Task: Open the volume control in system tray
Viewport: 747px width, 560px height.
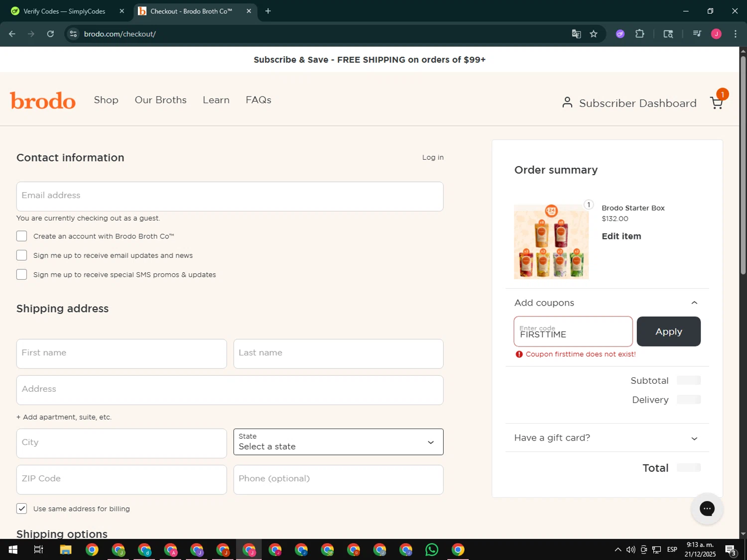Action: 630,550
